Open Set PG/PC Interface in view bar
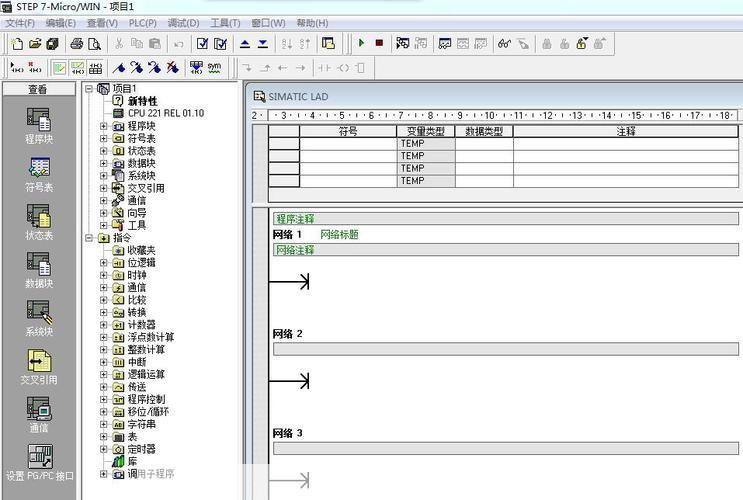This screenshot has height=500, width=743. point(39,463)
